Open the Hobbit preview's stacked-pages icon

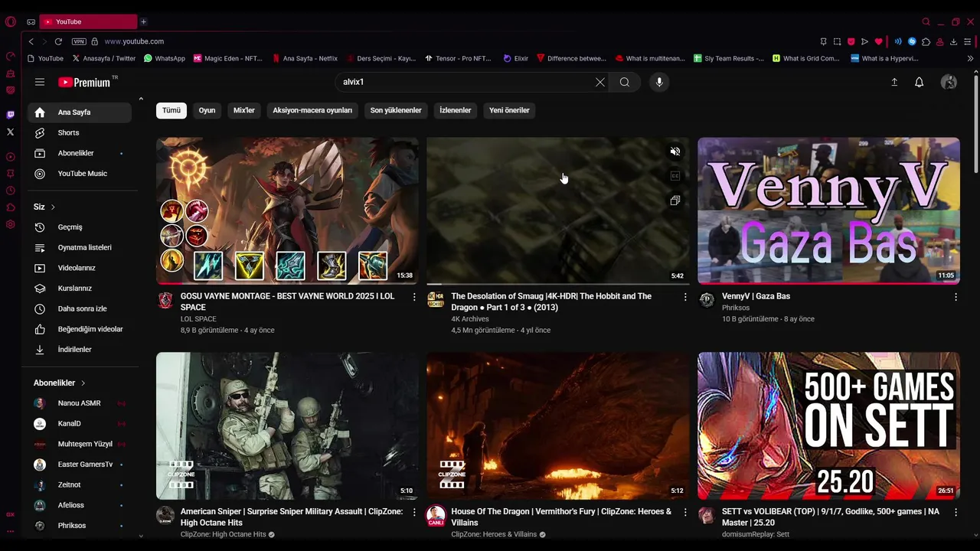675,201
